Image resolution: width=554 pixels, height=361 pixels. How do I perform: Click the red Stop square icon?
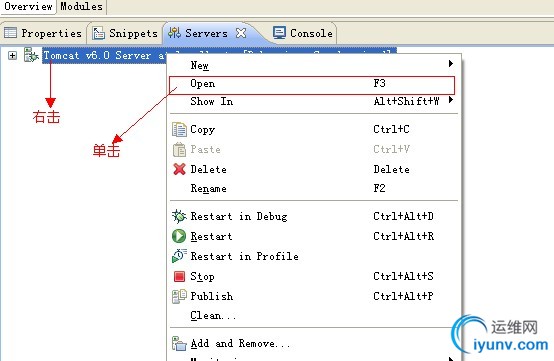pos(179,276)
